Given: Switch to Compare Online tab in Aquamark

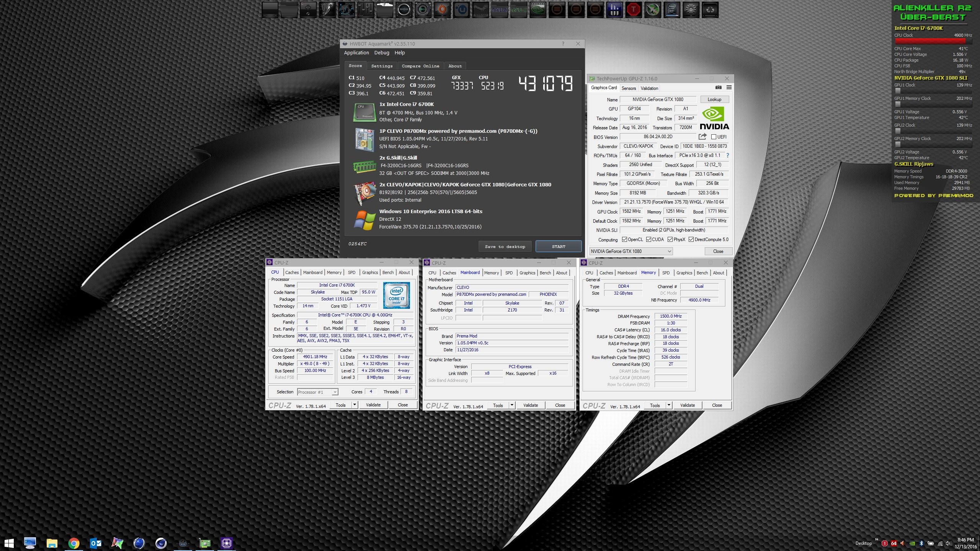Looking at the screenshot, I should coord(420,66).
